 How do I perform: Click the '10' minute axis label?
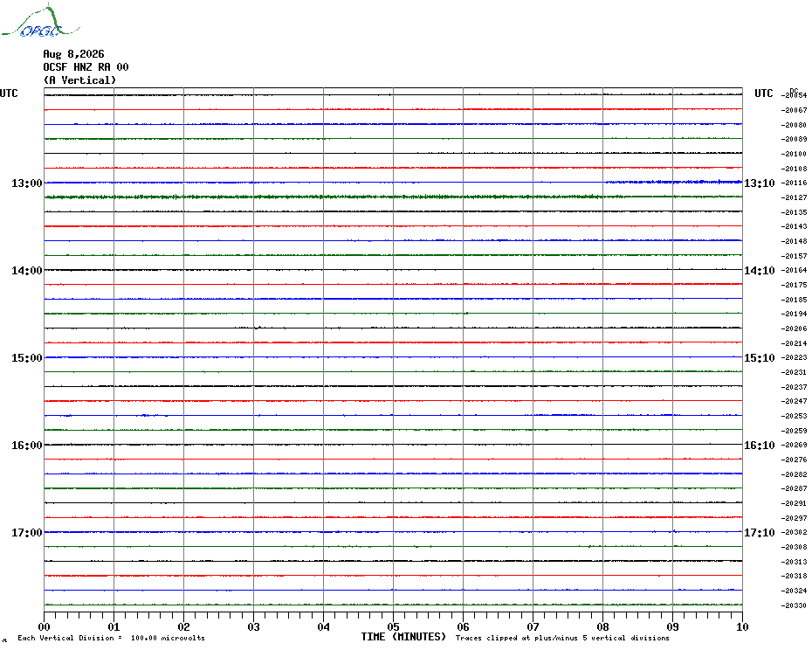pos(743,627)
